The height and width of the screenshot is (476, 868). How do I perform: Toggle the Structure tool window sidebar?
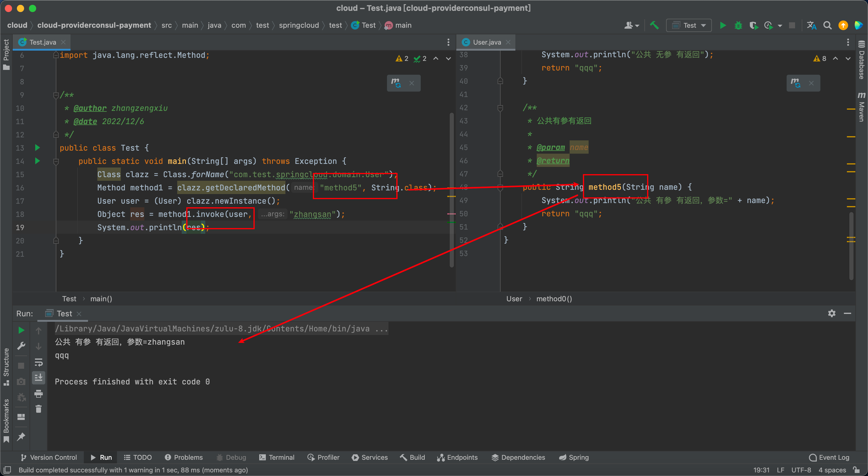(x=6, y=367)
